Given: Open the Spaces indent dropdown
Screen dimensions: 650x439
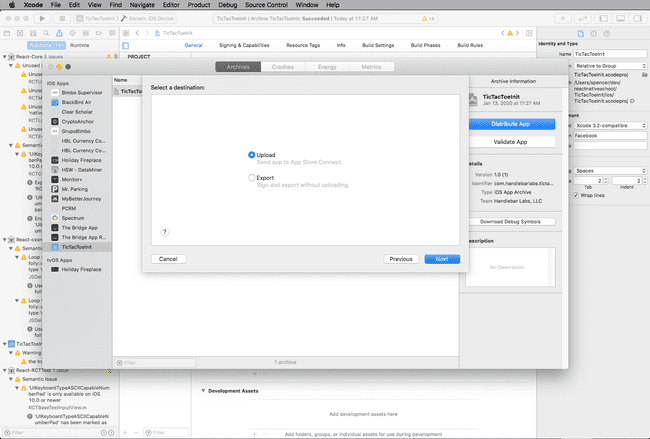Looking at the screenshot, I should 610,171.
